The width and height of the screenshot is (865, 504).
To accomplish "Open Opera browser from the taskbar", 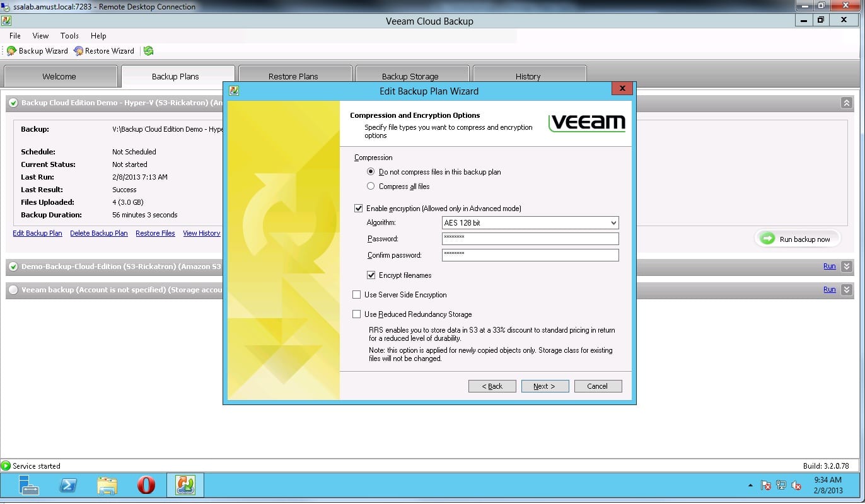I will pyautogui.click(x=146, y=485).
